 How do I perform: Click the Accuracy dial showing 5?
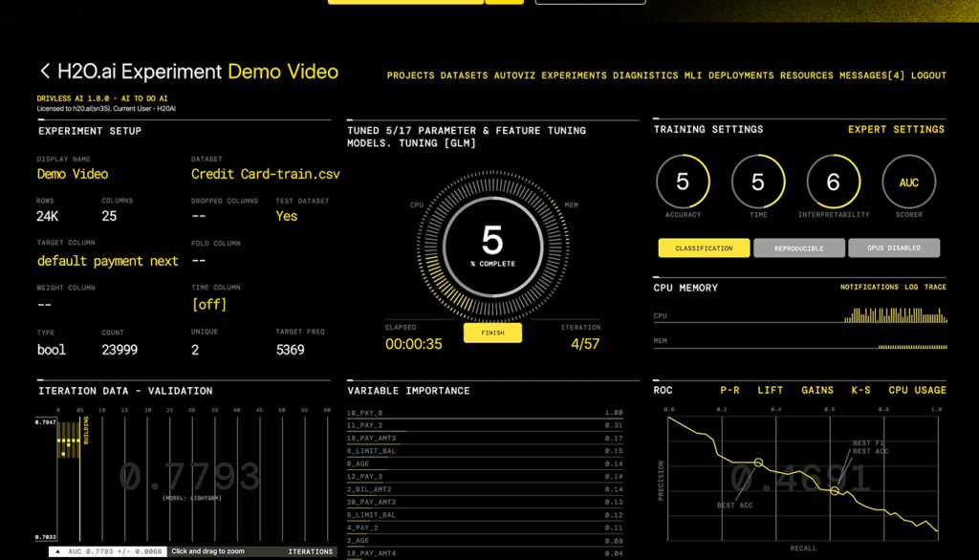click(683, 182)
